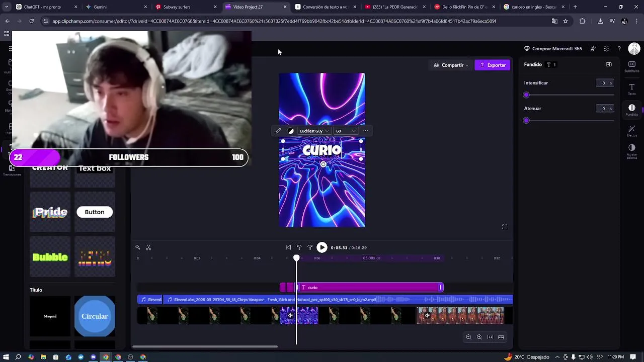Click the playhead marker on the ruler
The width and height of the screenshot is (644, 362).
(x=296, y=258)
